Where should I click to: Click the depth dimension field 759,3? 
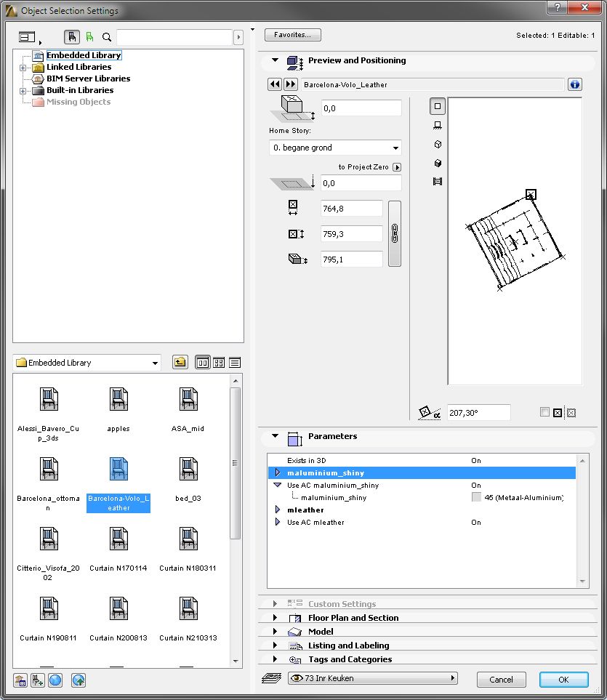(x=352, y=234)
